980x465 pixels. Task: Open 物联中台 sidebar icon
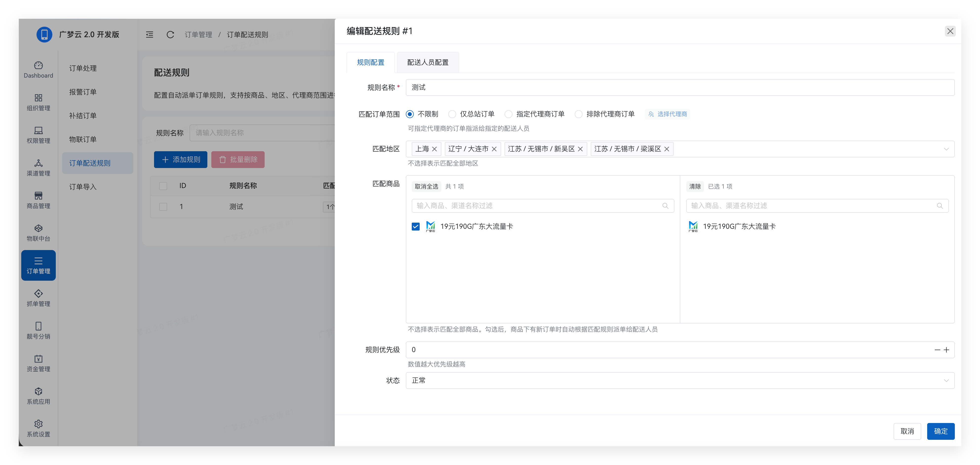(x=39, y=229)
